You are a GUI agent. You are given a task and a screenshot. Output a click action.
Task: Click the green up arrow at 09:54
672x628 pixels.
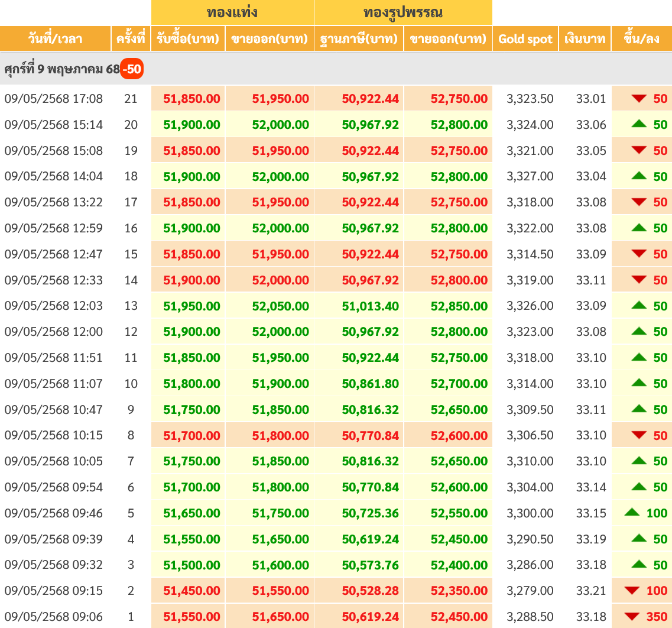[x=638, y=487]
